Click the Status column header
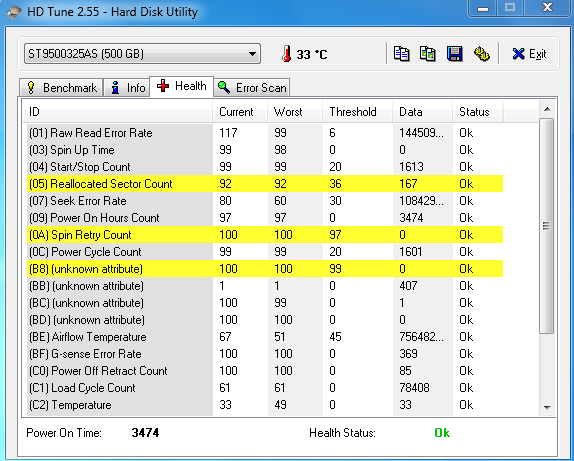 [478, 112]
